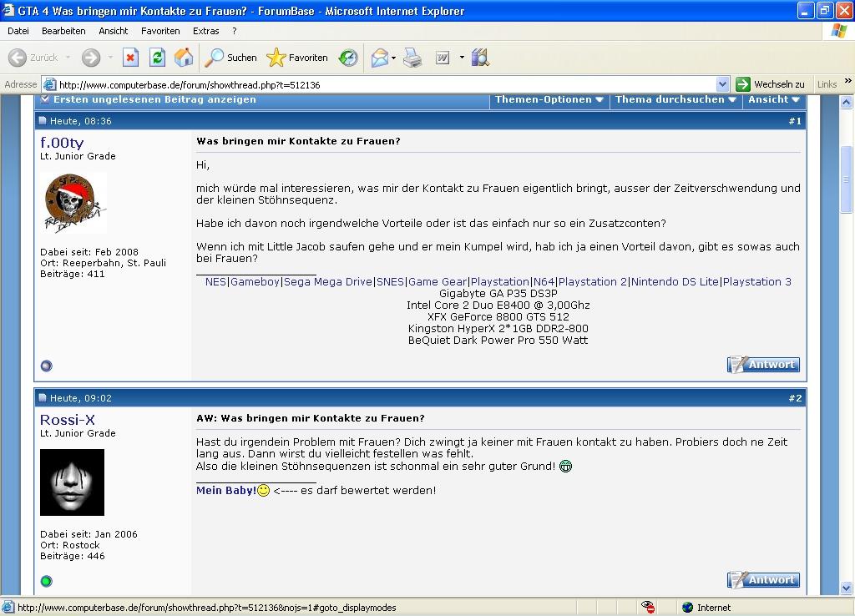Screen dimensions: 855x616
Task: Click the Mein Baby! signature link
Action: point(225,490)
